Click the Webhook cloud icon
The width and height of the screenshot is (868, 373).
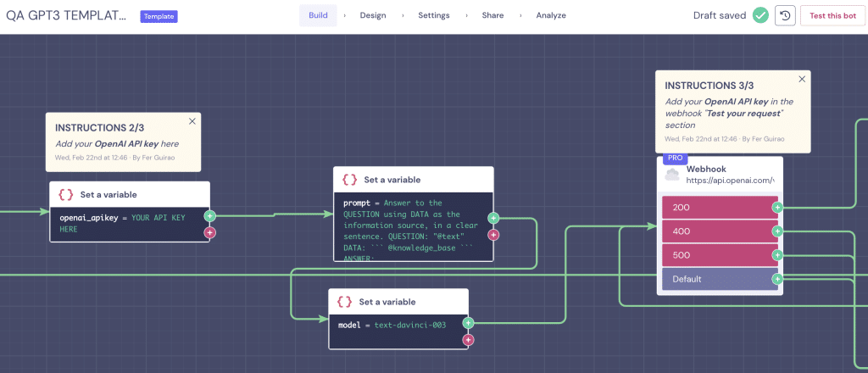pos(672,175)
